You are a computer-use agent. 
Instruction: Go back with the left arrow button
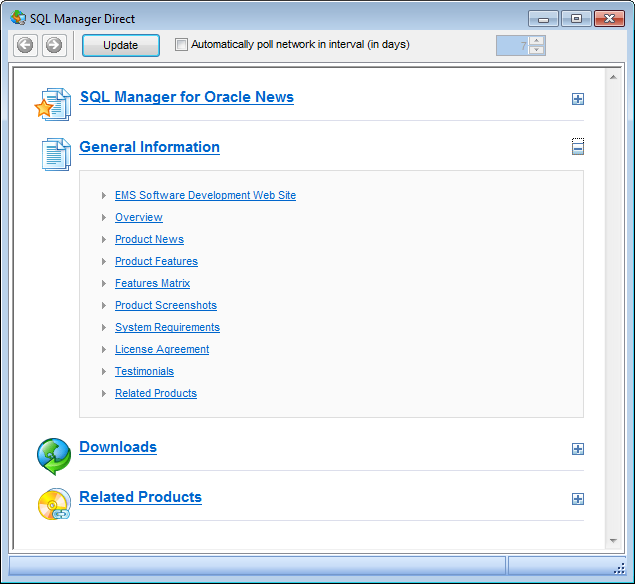[25, 45]
